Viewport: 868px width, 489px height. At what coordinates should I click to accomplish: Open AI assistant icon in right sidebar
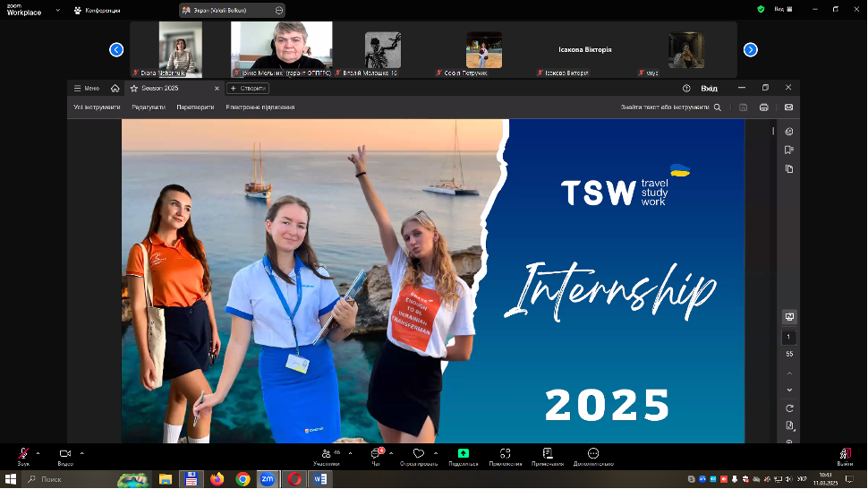tap(789, 132)
